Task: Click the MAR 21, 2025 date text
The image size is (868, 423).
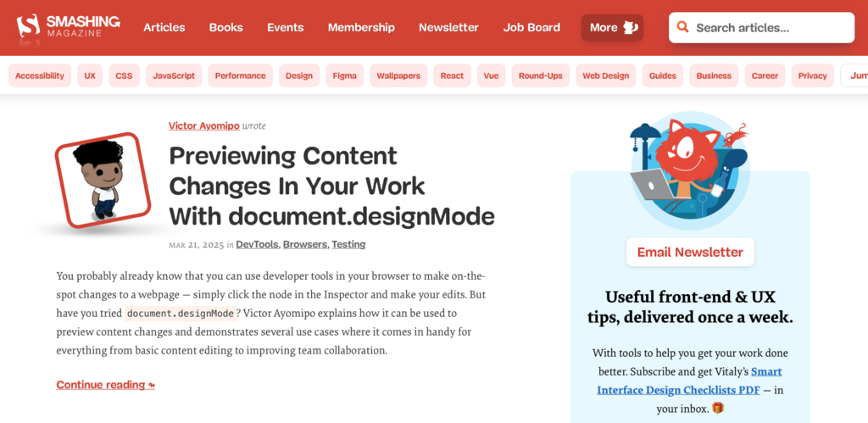Action: click(x=197, y=245)
